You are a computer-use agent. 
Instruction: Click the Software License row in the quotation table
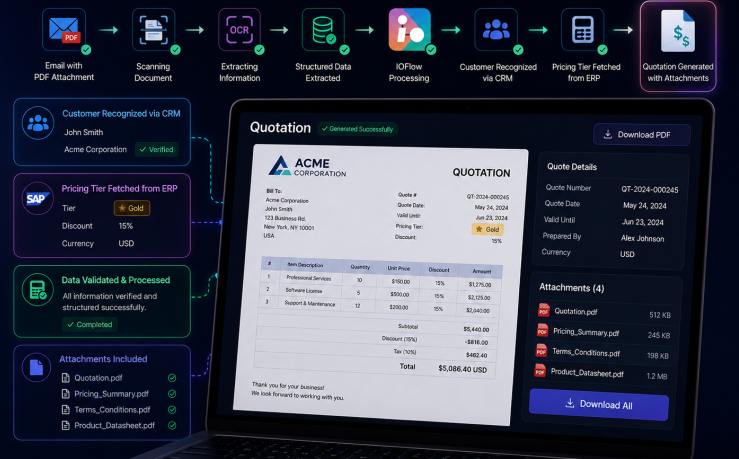click(x=379, y=293)
